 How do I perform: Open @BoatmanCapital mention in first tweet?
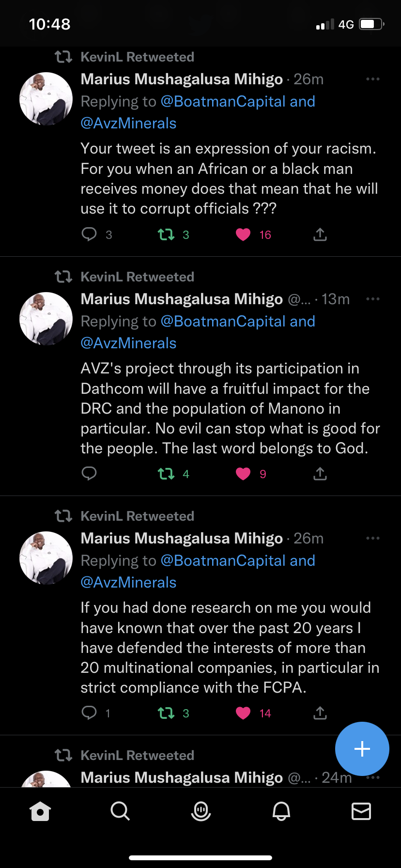click(x=223, y=101)
